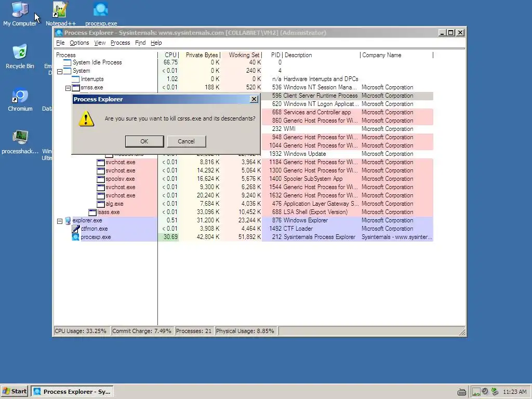This screenshot has width=532, height=399.
Task: Open the Options menu
Action: 79,43
